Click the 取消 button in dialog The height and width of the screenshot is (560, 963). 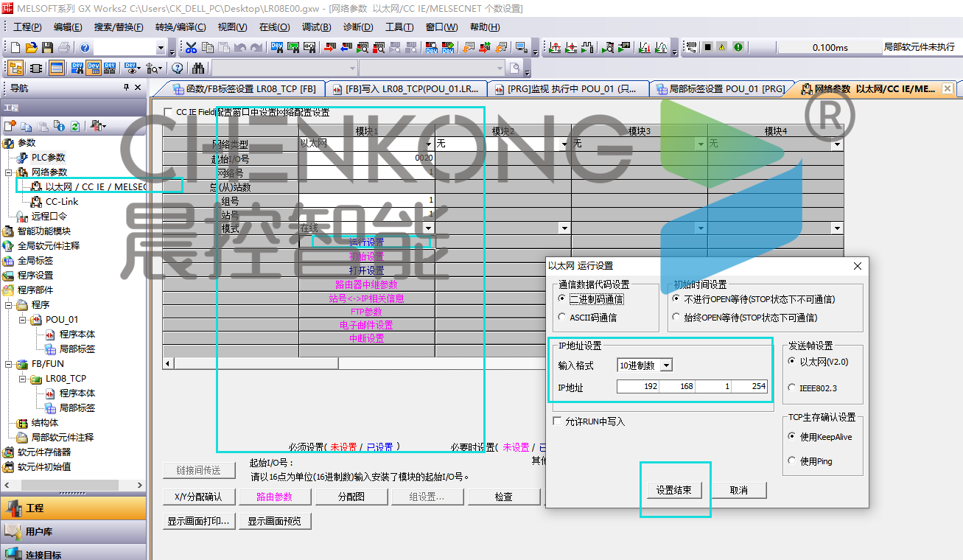(738, 490)
